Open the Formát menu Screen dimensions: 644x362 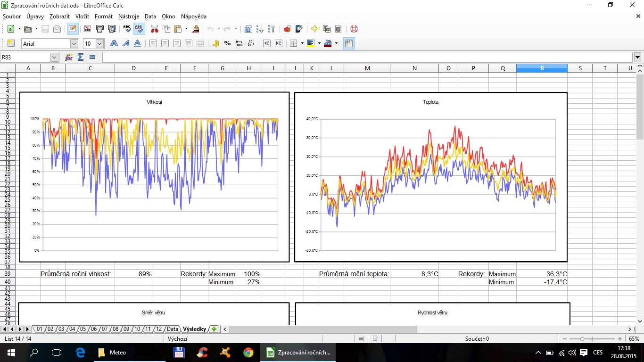(104, 16)
